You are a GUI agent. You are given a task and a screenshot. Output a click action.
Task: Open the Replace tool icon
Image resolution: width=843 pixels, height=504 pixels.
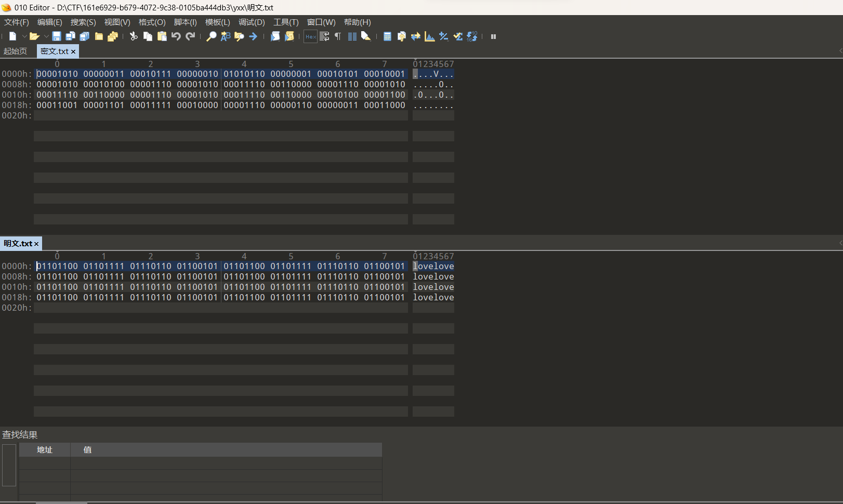click(x=225, y=36)
